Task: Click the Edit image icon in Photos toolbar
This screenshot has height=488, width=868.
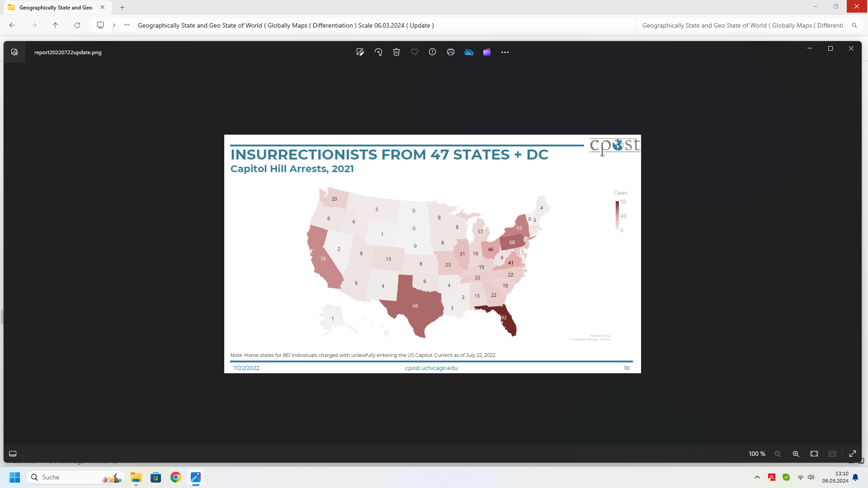Action: click(x=360, y=52)
